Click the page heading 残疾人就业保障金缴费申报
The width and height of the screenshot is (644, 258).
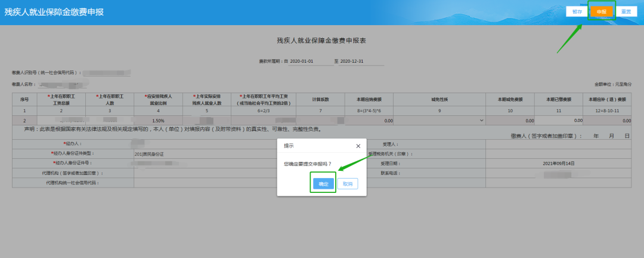click(x=54, y=12)
